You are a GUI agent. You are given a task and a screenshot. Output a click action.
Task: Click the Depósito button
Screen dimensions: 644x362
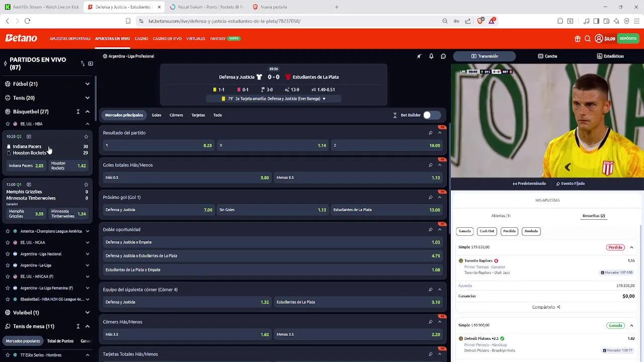(628, 39)
